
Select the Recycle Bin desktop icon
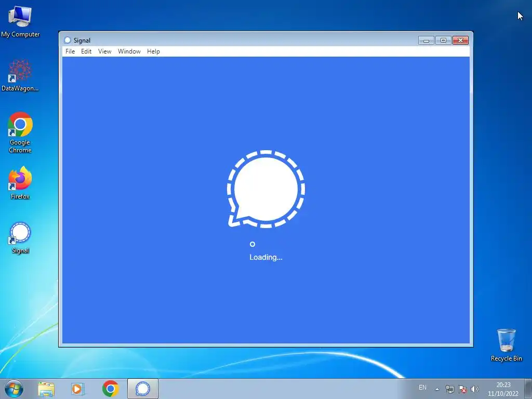tap(506, 345)
